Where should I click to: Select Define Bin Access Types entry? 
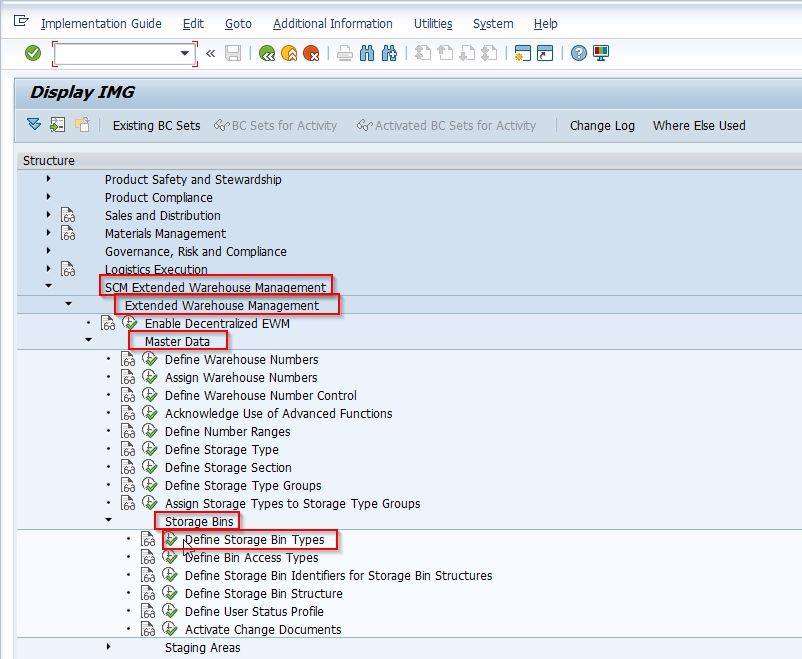(x=252, y=557)
